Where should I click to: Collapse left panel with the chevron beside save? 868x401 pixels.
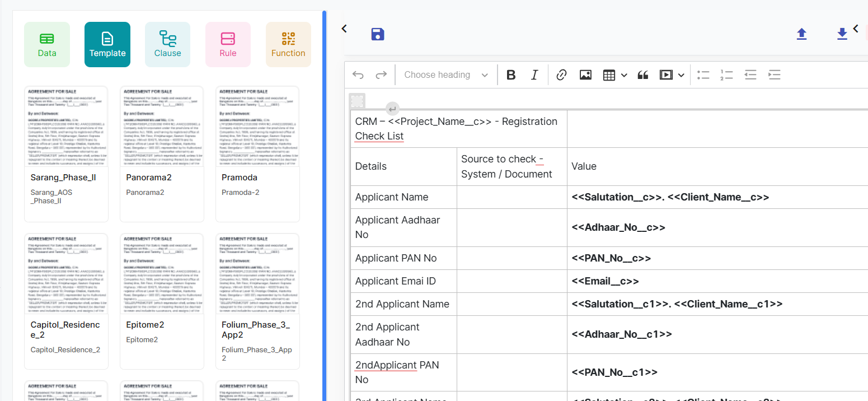pyautogui.click(x=344, y=29)
